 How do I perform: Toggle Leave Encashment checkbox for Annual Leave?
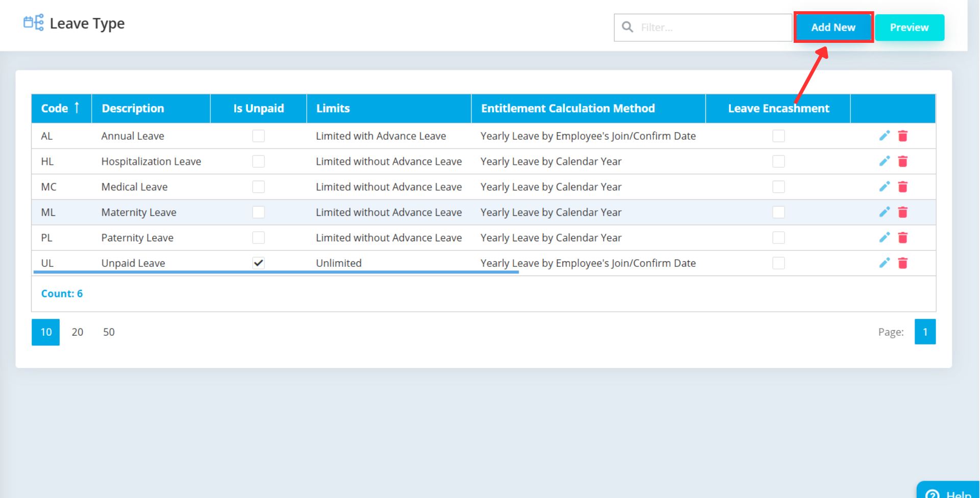tap(778, 136)
